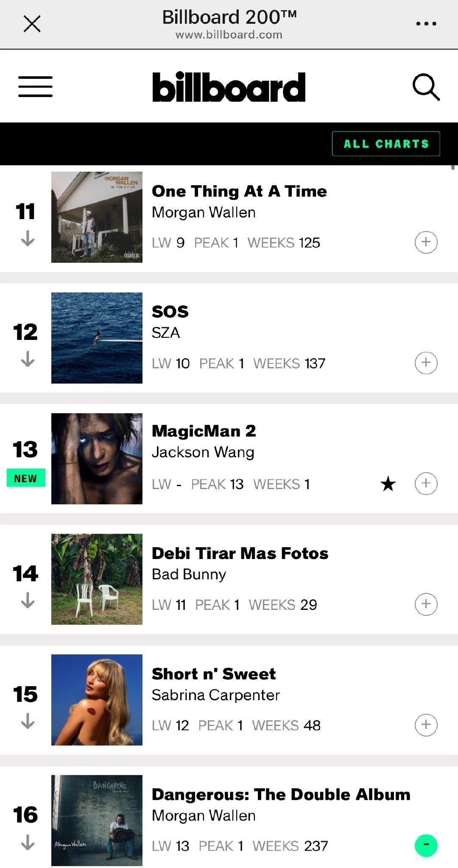458x868 pixels.
Task: Open the hamburger navigation menu
Action: click(x=35, y=86)
